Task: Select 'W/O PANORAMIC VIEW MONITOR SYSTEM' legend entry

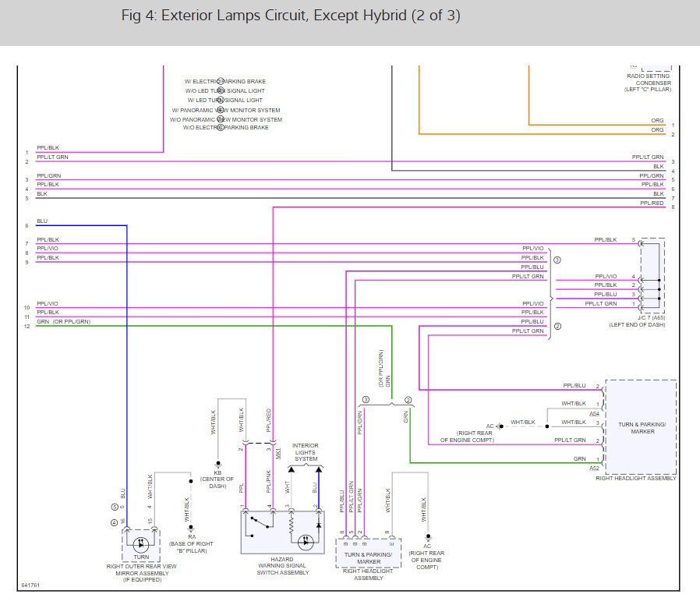Action: click(226, 119)
